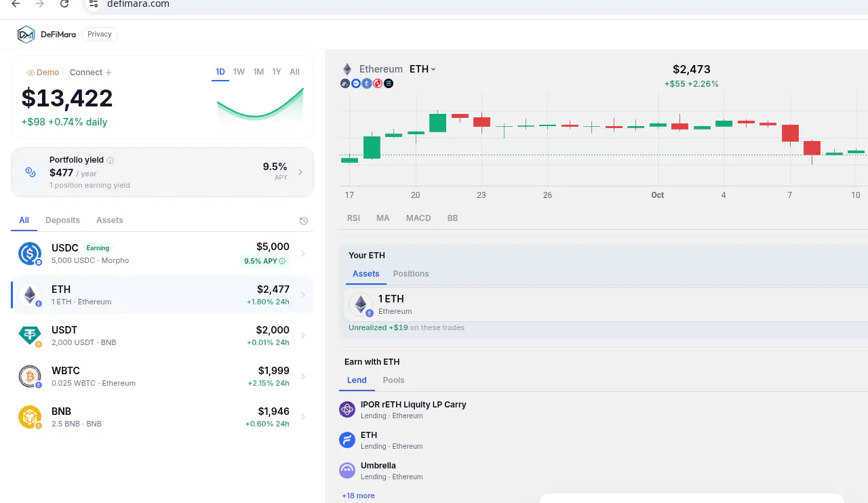Screen dimensions: 868x503
Task: Select the Base chain icon under Ethereum
Action: (356, 83)
